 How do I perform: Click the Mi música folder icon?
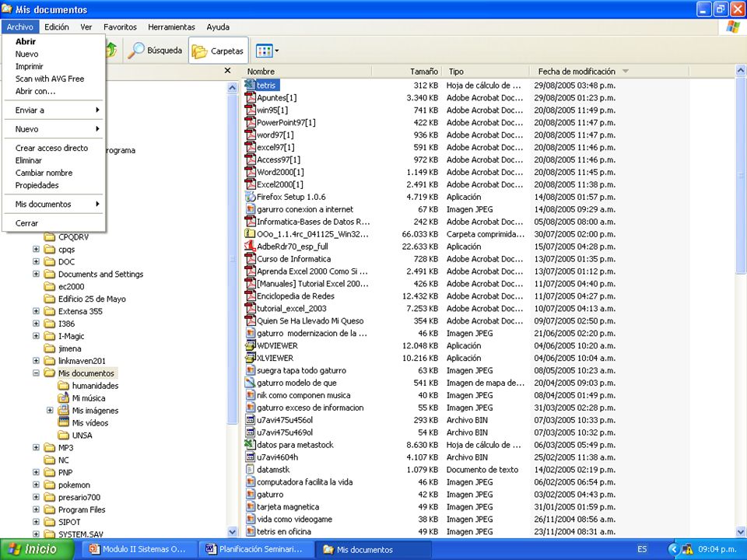(x=63, y=397)
